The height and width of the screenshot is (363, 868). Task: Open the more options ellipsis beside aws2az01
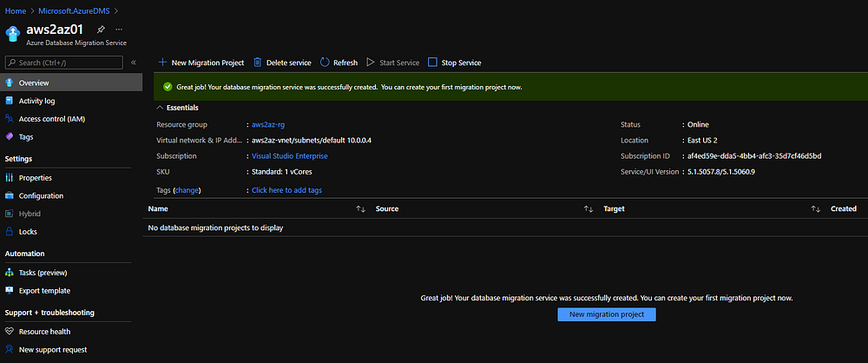118,30
